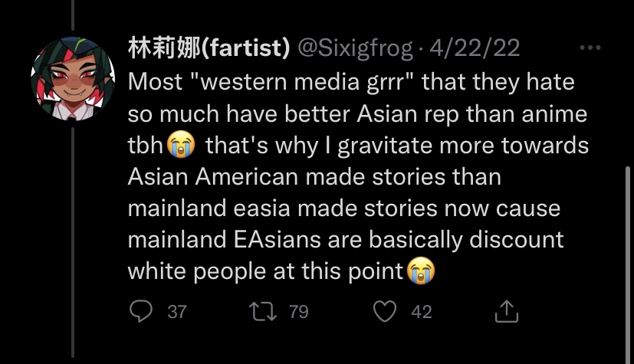
Task: Click the words "white people at this point"
Action: (x=266, y=271)
